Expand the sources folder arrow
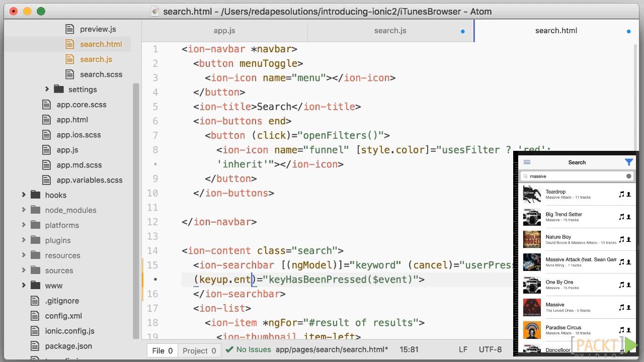Viewport: 644px width, 362px height. pyautogui.click(x=23, y=270)
